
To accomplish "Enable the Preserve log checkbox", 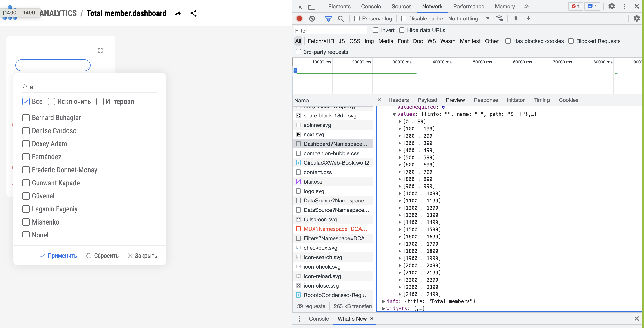I will click(x=357, y=18).
